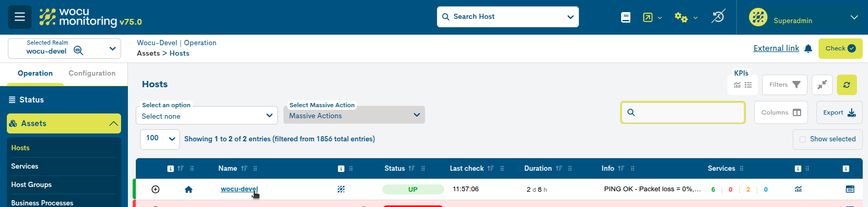
Task: Click the UP status badge
Action: coord(413,189)
